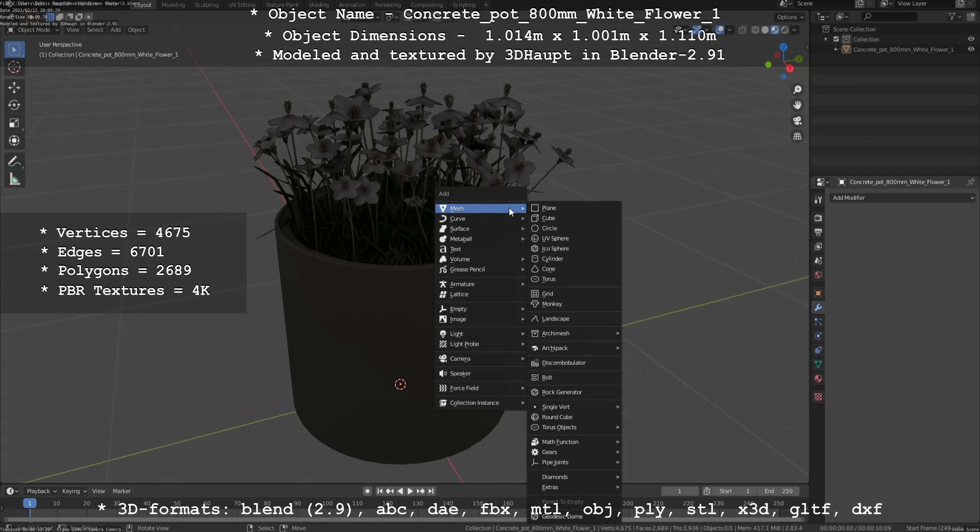Click the timeline playhead at frame 1
Screen dimensions: 980x532
click(30, 503)
